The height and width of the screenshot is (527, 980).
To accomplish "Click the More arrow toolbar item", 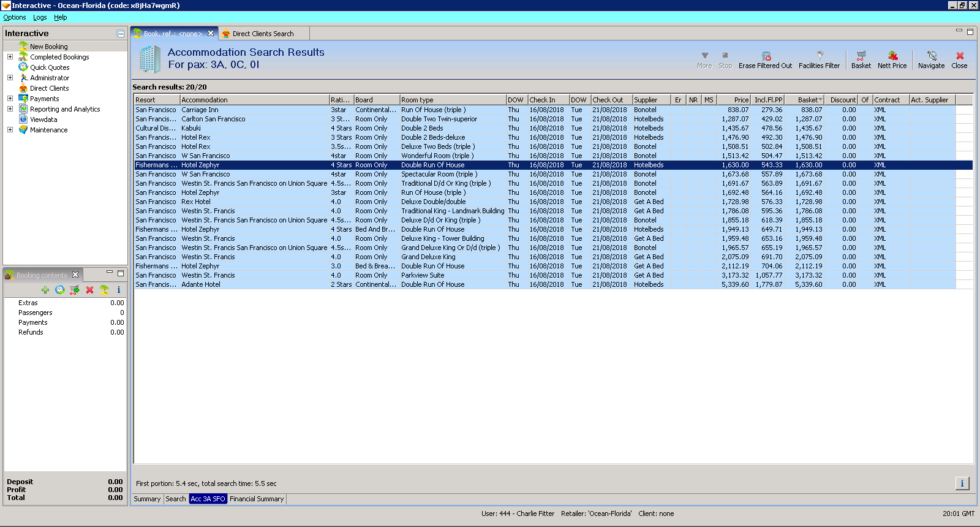I will (x=704, y=60).
